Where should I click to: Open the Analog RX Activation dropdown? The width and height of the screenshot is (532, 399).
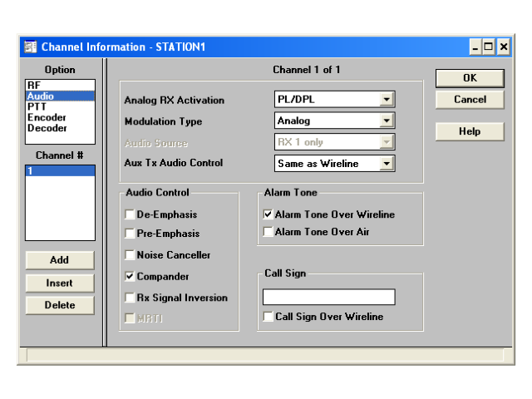pyautogui.click(x=386, y=100)
